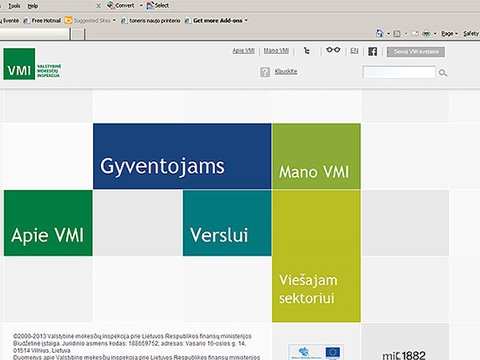The height and width of the screenshot is (360, 480).
Task: Open the Tools menu
Action: click(x=14, y=6)
